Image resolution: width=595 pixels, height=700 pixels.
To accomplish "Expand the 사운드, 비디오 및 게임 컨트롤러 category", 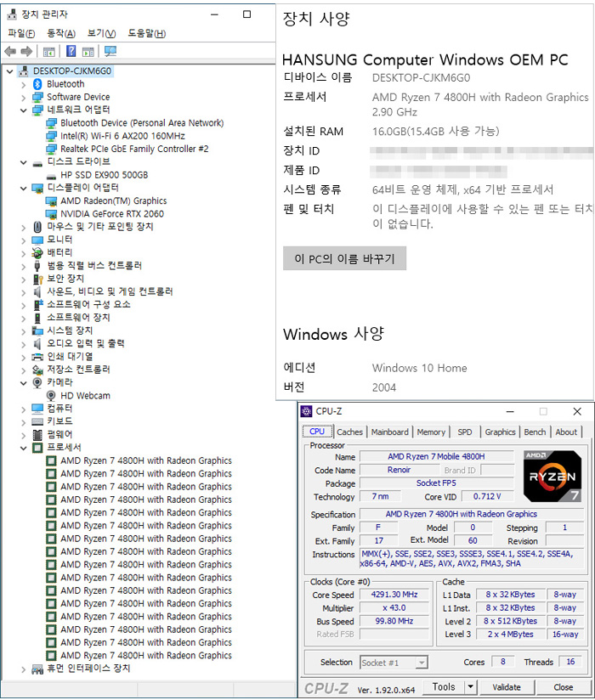I will point(24,293).
